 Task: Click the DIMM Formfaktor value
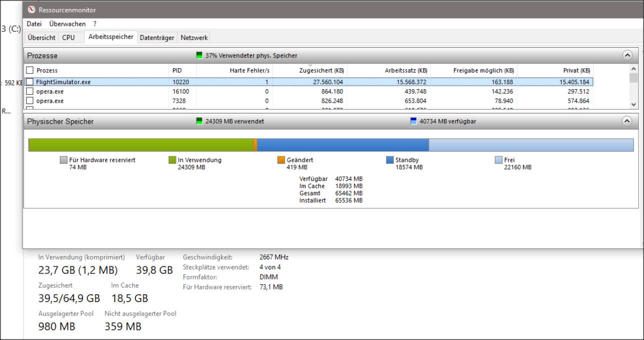click(x=268, y=277)
